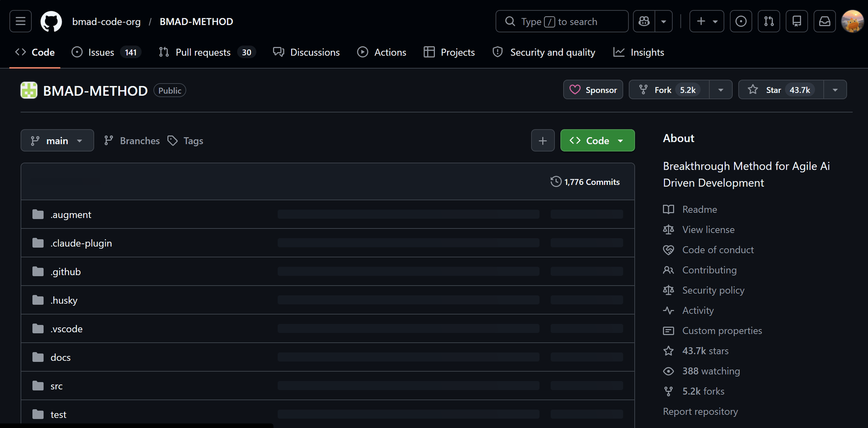The height and width of the screenshot is (428, 868).
Task: Click the add file plus button
Action: tap(542, 141)
